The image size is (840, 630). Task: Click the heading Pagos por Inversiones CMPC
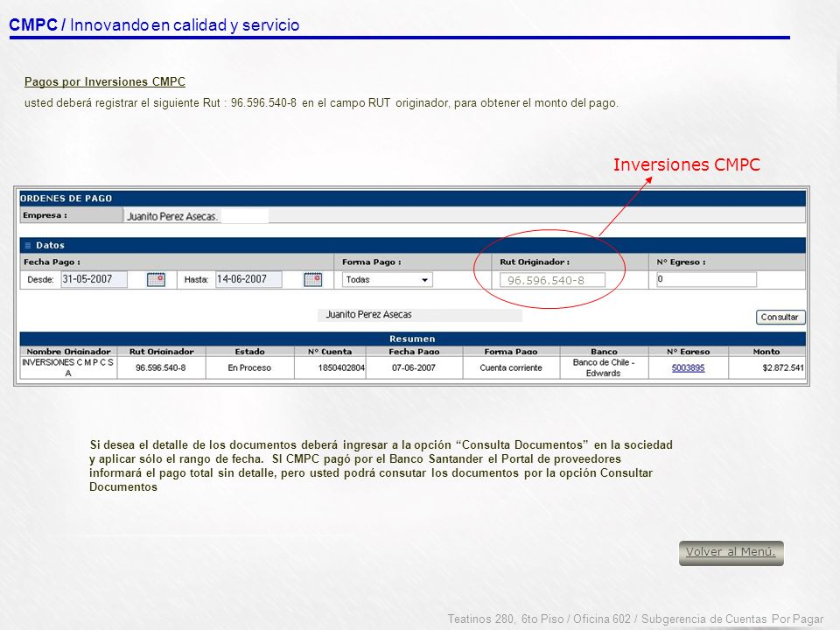coord(105,82)
